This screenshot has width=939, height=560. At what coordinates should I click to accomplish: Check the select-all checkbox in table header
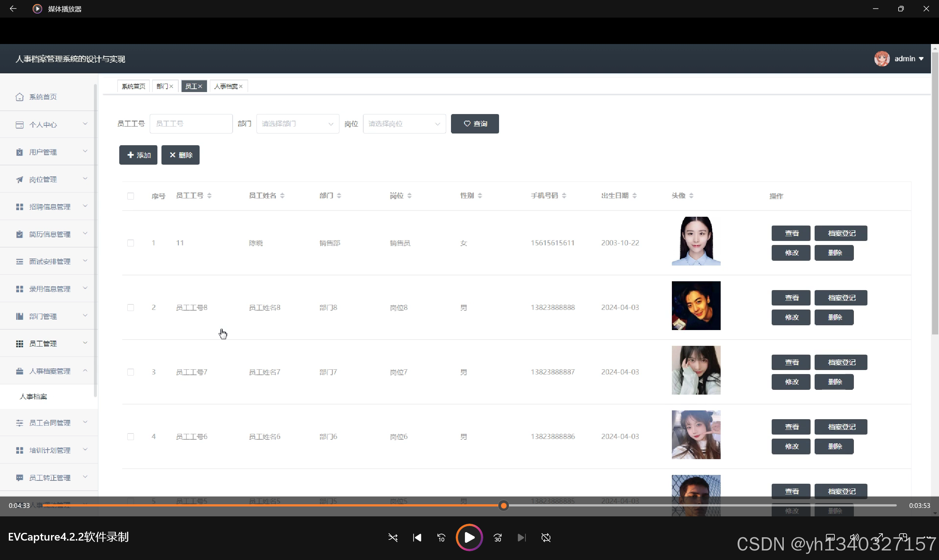tap(131, 196)
